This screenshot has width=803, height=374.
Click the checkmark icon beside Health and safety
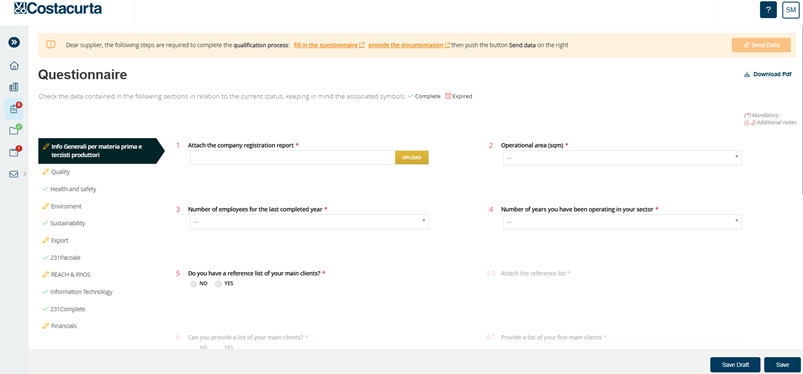click(x=46, y=189)
